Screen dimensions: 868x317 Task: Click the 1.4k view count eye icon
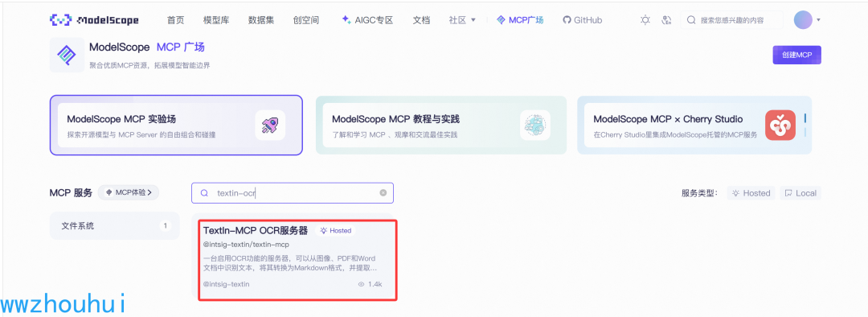tap(361, 284)
